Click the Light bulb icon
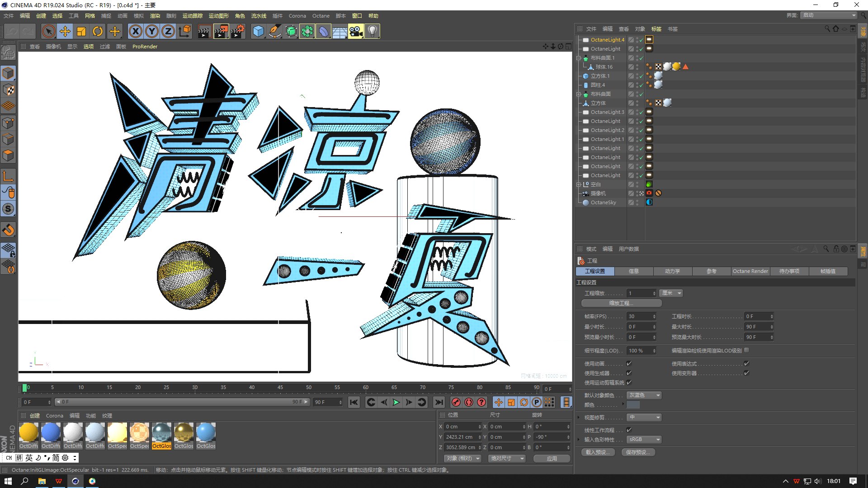Viewport: 868px width, 488px height. point(372,32)
